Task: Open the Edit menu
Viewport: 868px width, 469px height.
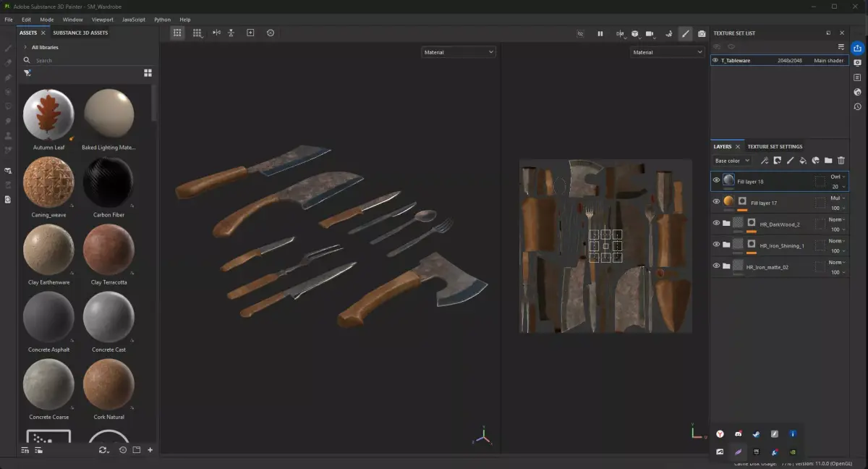Action: [26, 20]
